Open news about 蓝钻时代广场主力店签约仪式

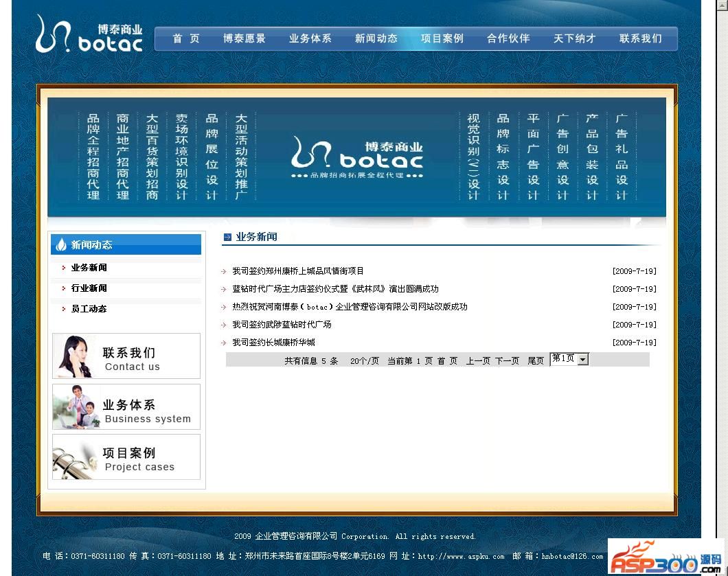[x=336, y=289]
